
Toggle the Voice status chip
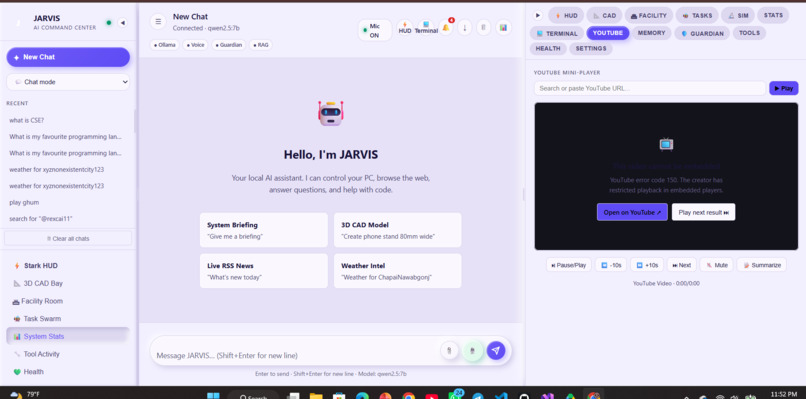195,45
